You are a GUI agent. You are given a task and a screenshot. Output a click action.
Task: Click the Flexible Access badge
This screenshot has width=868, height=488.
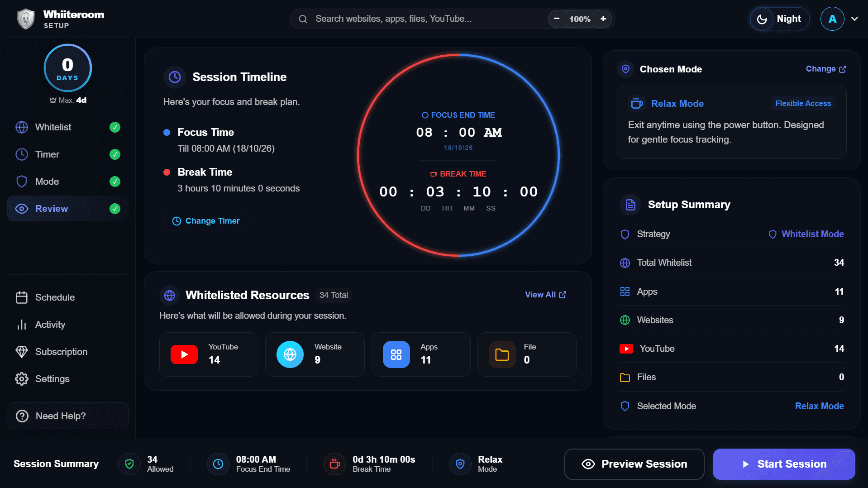pos(803,104)
